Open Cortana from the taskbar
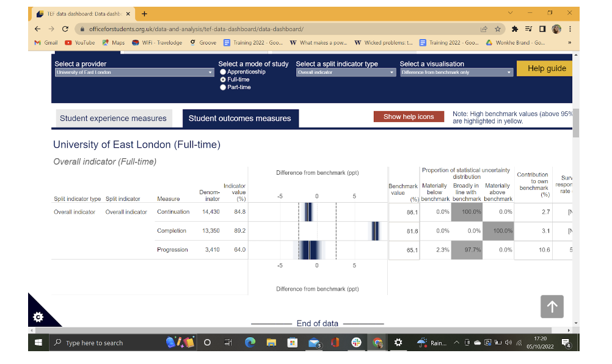The image size is (612, 364). tap(207, 343)
